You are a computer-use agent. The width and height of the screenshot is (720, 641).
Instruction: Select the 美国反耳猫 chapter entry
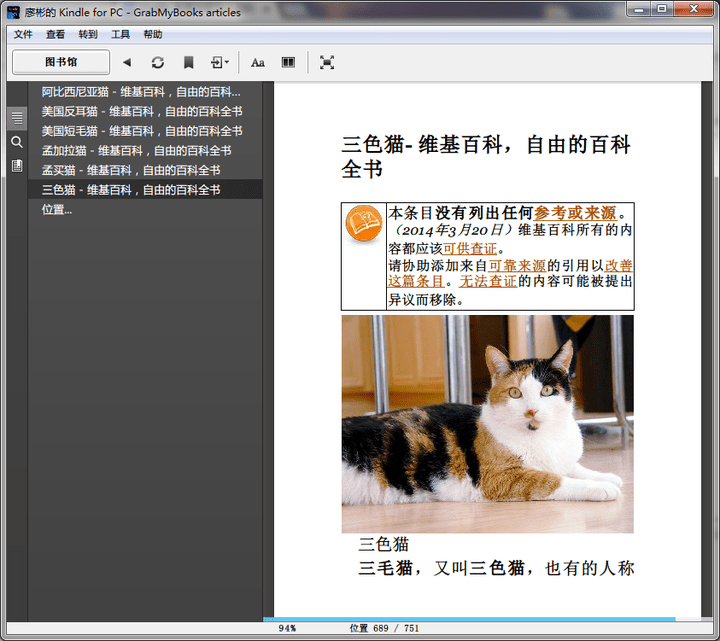click(145, 112)
